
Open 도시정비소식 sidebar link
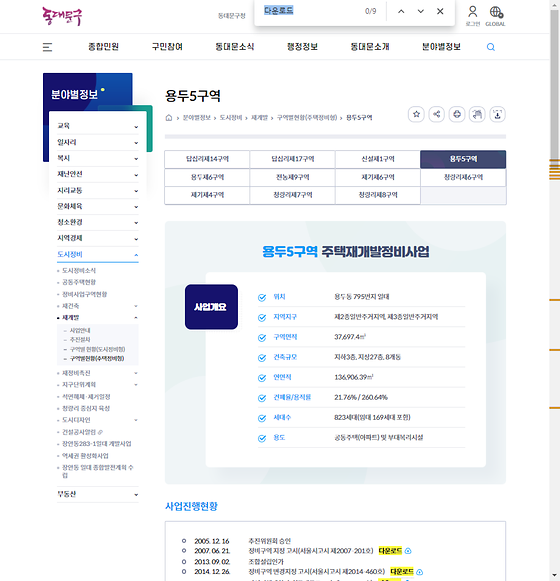79,271
